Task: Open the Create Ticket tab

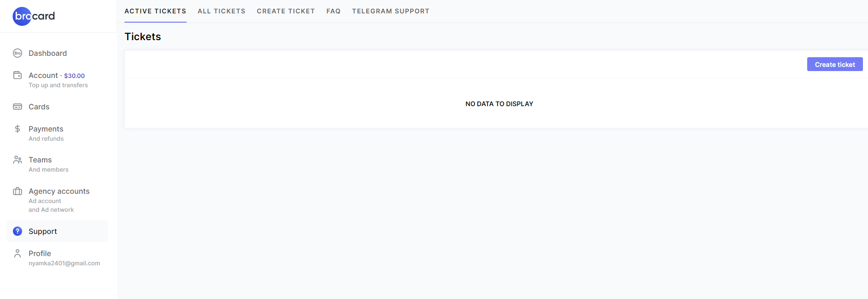Action: [x=286, y=11]
